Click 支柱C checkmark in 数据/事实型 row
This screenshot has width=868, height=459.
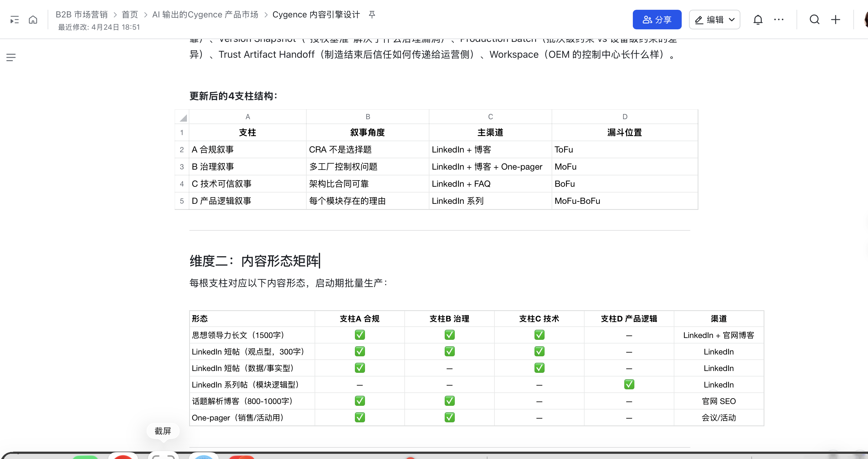(539, 368)
